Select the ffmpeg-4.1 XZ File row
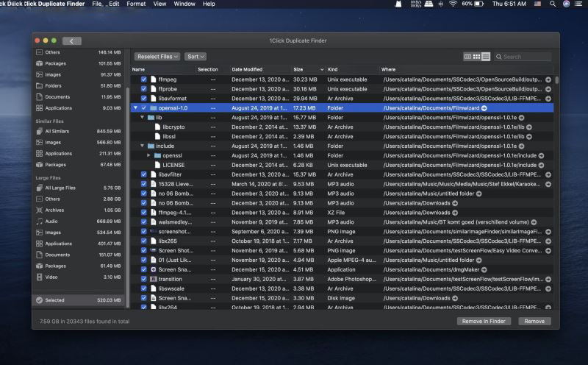Viewport: 588px width, 365px height. [x=342, y=213]
